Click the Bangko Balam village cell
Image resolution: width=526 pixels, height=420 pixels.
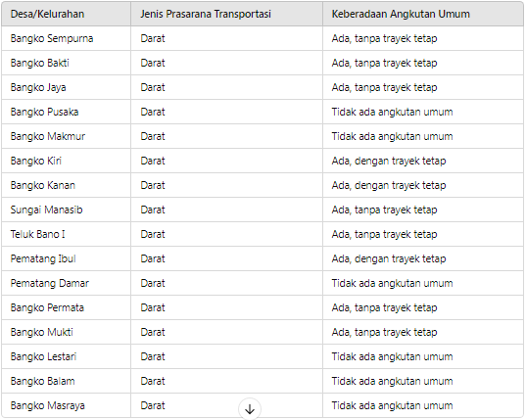coord(66,381)
